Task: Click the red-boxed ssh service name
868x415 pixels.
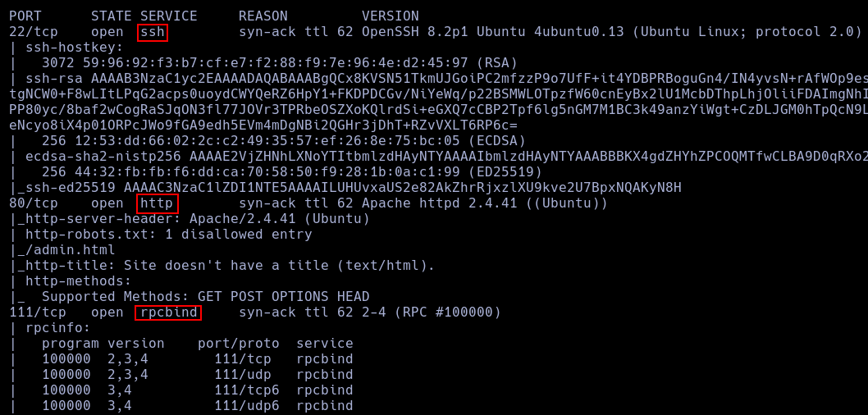Action: pos(153,32)
